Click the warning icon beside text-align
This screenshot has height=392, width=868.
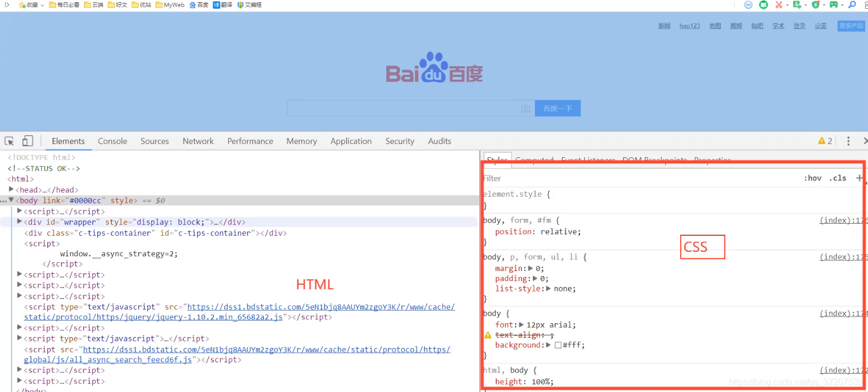pos(488,335)
